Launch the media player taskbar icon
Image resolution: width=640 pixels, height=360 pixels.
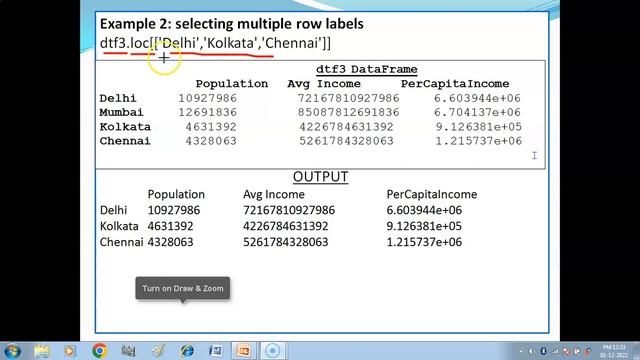tap(69, 351)
